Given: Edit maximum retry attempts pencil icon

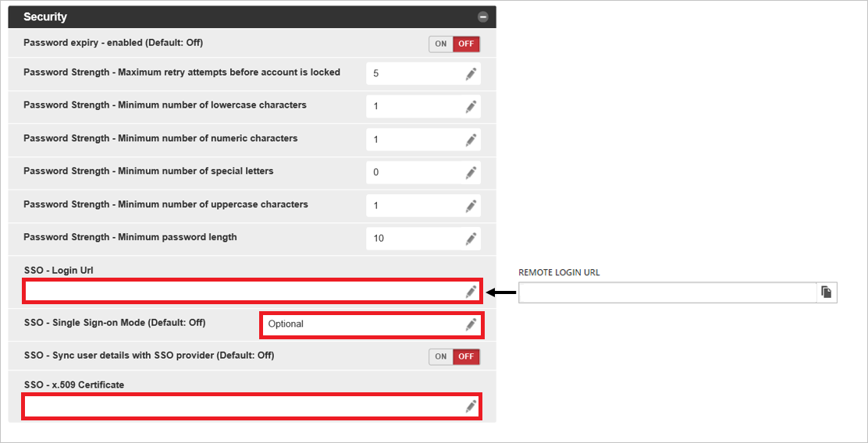Looking at the screenshot, I should tap(471, 73).
